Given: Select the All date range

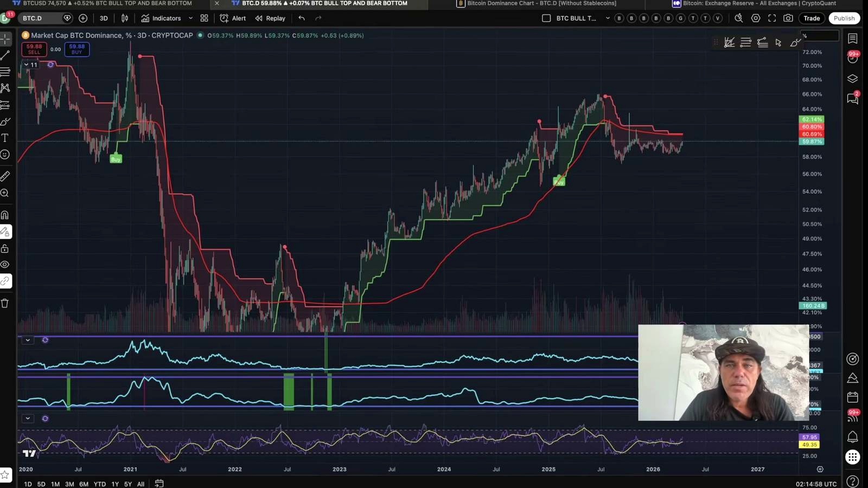Looking at the screenshot, I should point(141,484).
